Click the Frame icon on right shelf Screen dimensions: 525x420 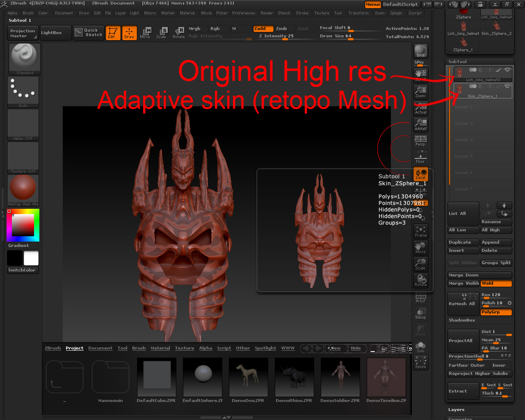420,231
